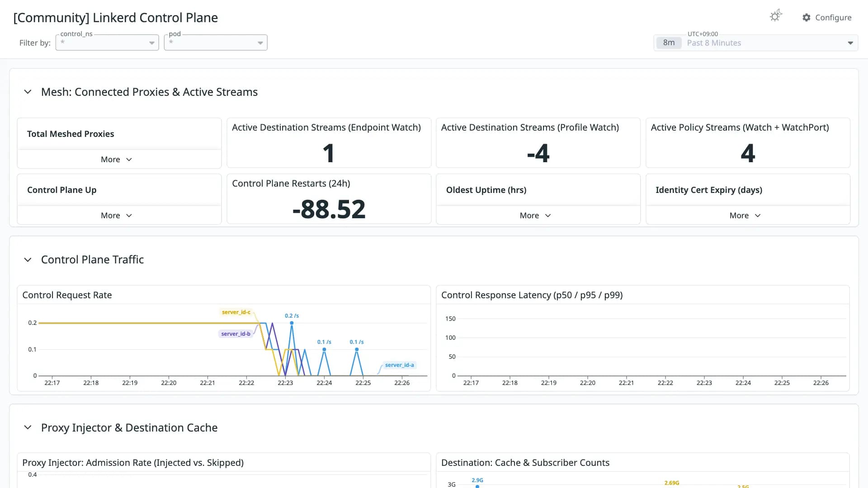The height and width of the screenshot is (488, 868).
Task: Click the Control Request Rate title
Action: tap(67, 295)
